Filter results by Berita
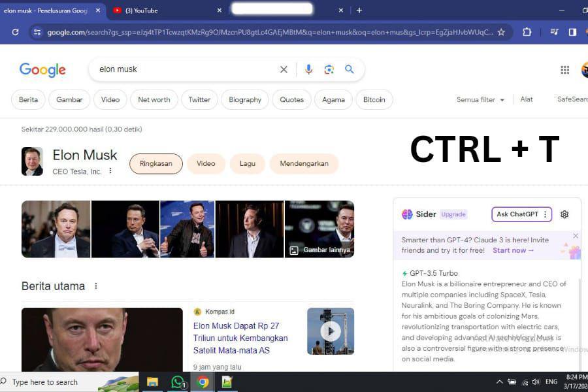This screenshot has height=392, width=588. 28,100
